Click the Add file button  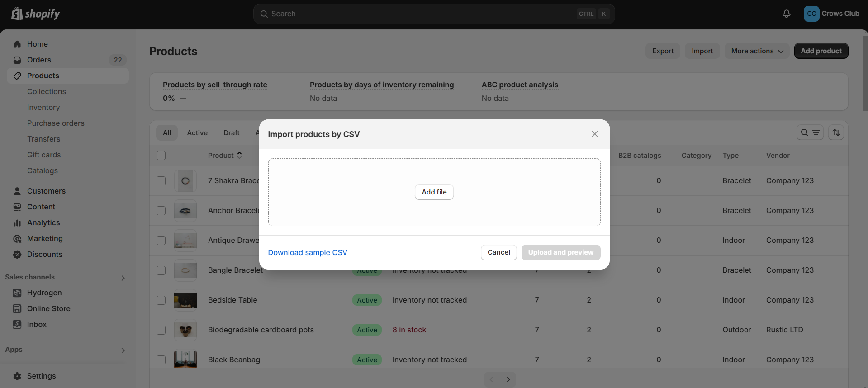pos(434,192)
